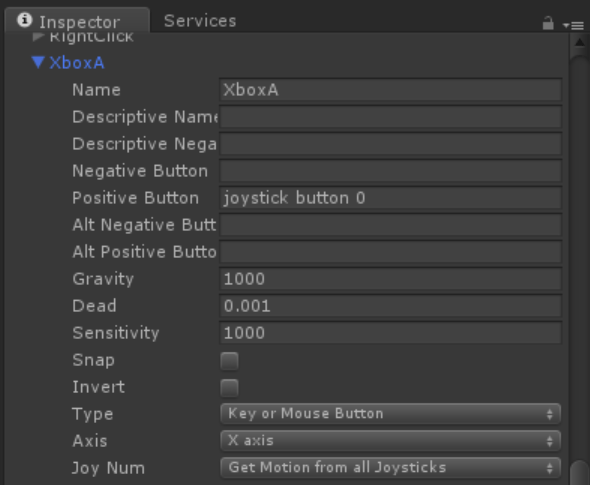Screen dimensions: 590x485
Task: Click the Sensitivity label
Action: (116, 333)
